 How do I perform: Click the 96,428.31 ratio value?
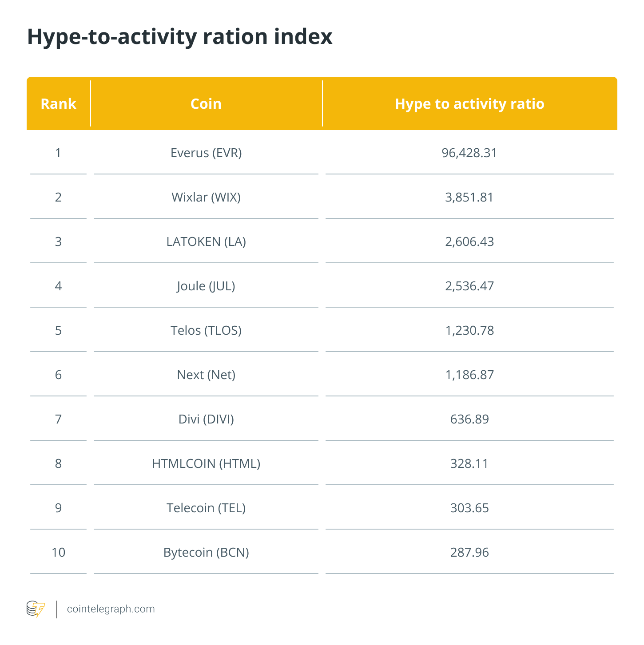tap(469, 153)
